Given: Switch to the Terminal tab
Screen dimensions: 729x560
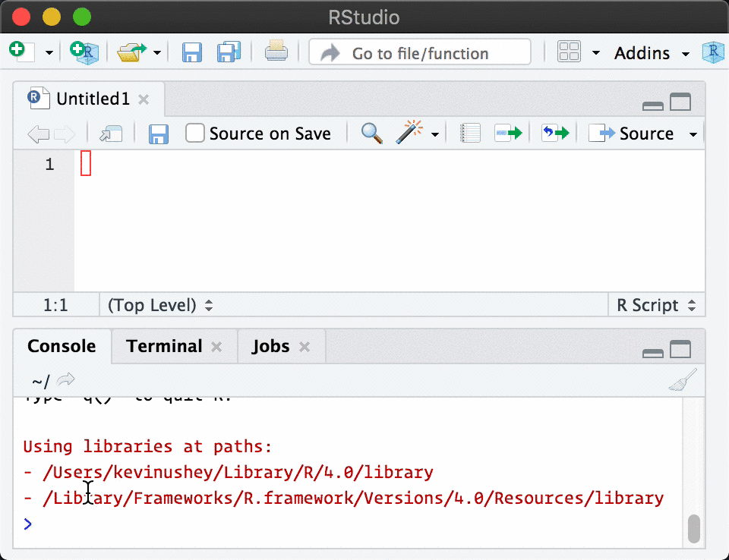Looking at the screenshot, I should 164,346.
